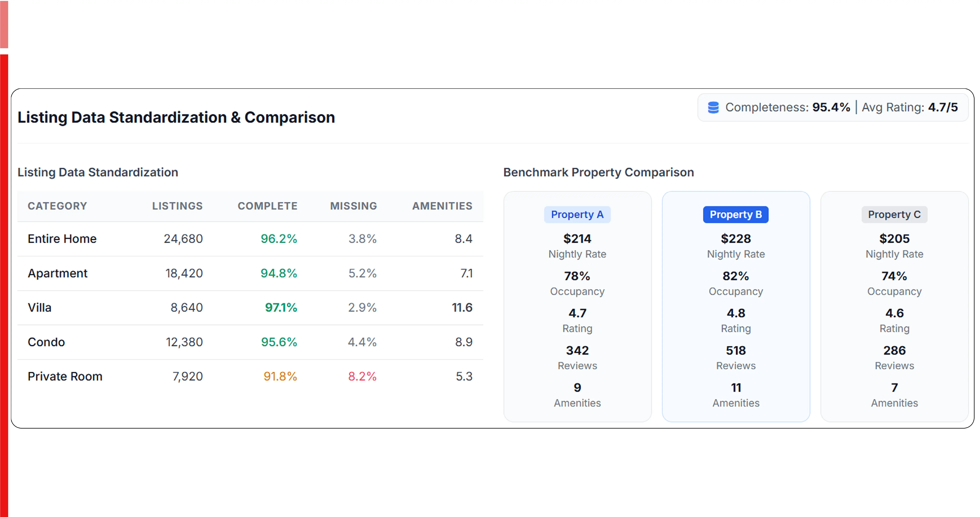This screenshot has width=980, height=517.
Task: Click the $228 nightly rate
Action: pyautogui.click(x=736, y=239)
